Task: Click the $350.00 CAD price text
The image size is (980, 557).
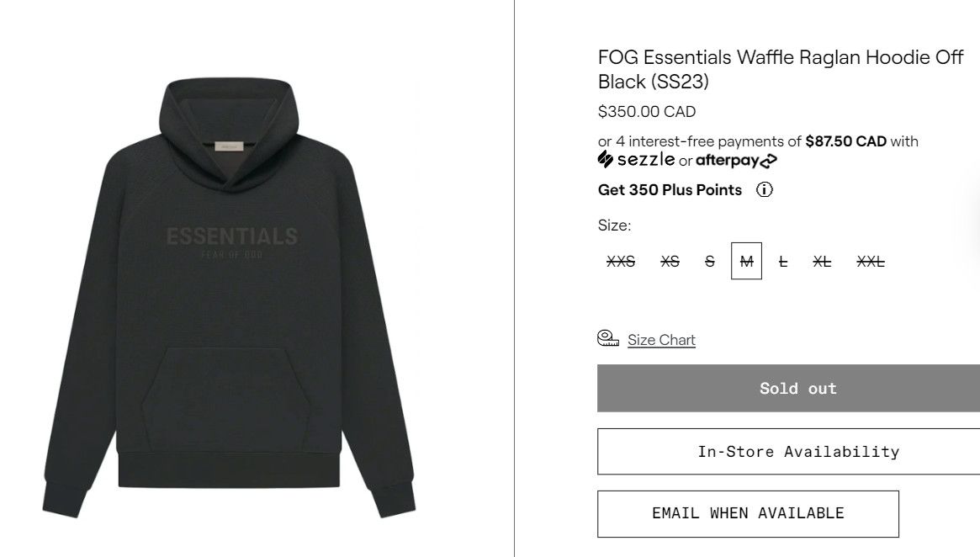Action: (x=647, y=112)
